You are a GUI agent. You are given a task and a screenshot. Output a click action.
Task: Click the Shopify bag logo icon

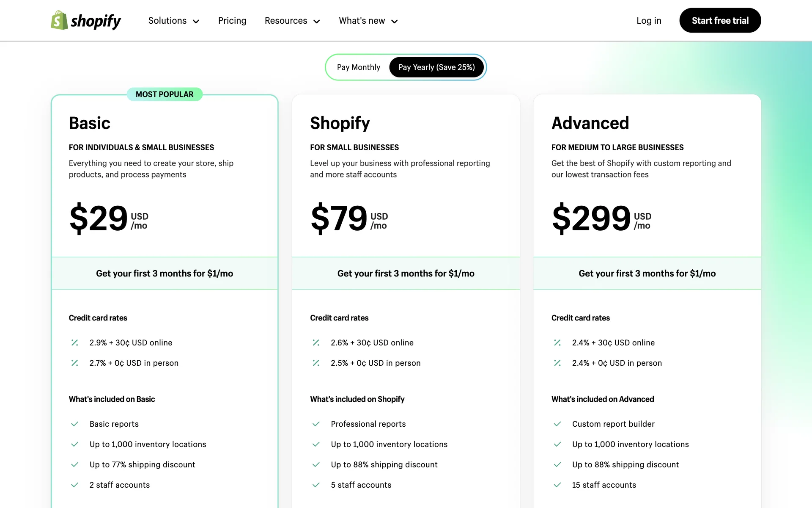[x=59, y=20]
